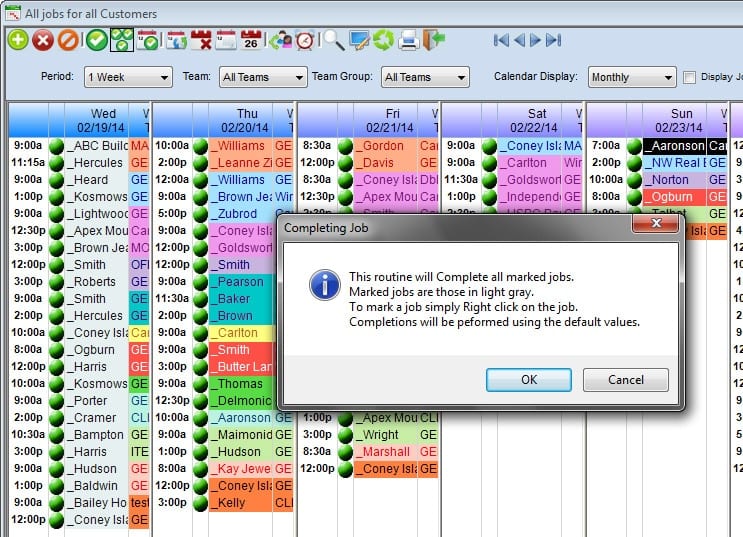Click OK in Completing Job dialog

point(529,380)
